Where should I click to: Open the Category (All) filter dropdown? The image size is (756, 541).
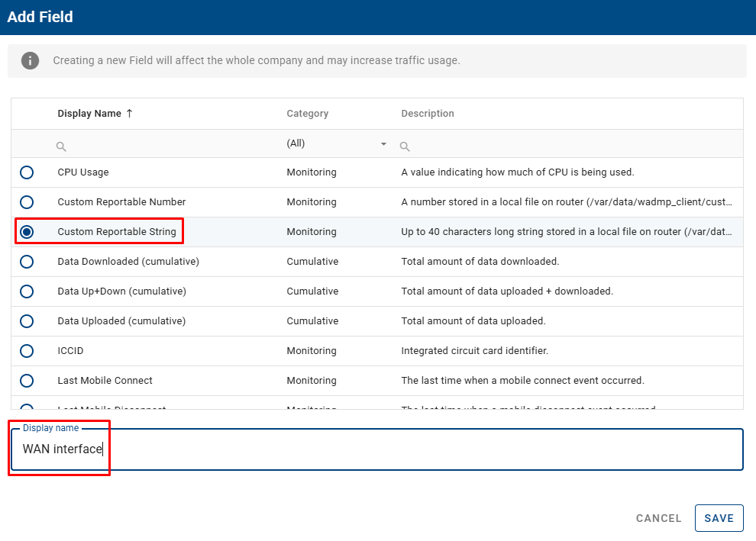click(336, 143)
